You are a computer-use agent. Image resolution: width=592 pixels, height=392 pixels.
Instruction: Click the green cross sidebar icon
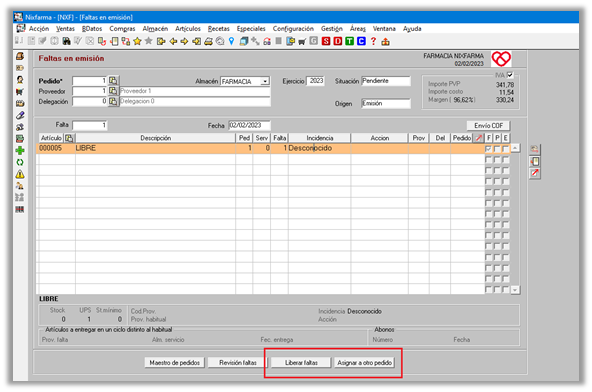pyautogui.click(x=20, y=150)
